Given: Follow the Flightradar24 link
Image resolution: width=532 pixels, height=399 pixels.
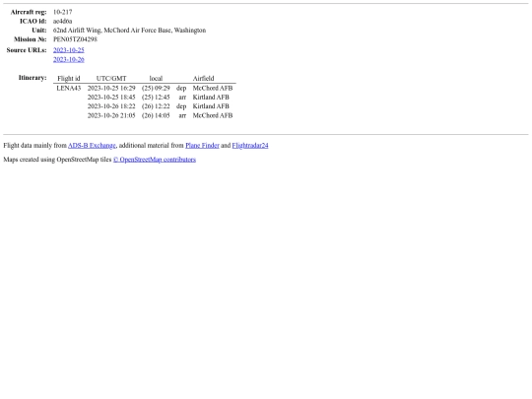Looking at the screenshot, I should click(x=250, y=146).
